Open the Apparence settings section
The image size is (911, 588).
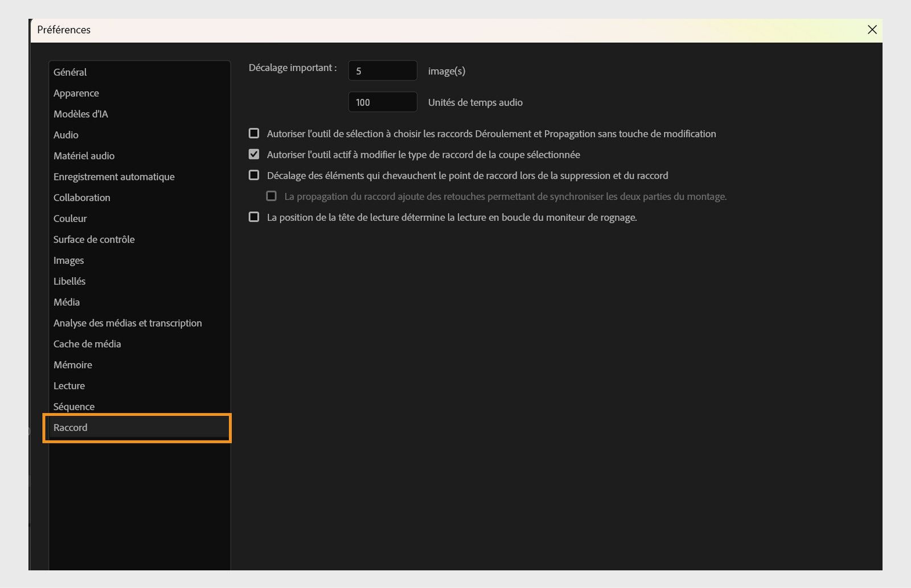click(x=76, y=93)
